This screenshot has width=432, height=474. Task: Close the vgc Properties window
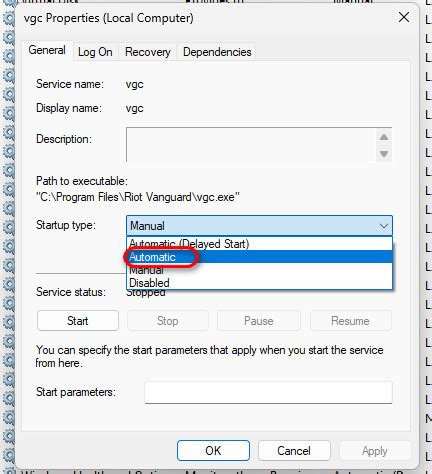(x=404, y=17)
